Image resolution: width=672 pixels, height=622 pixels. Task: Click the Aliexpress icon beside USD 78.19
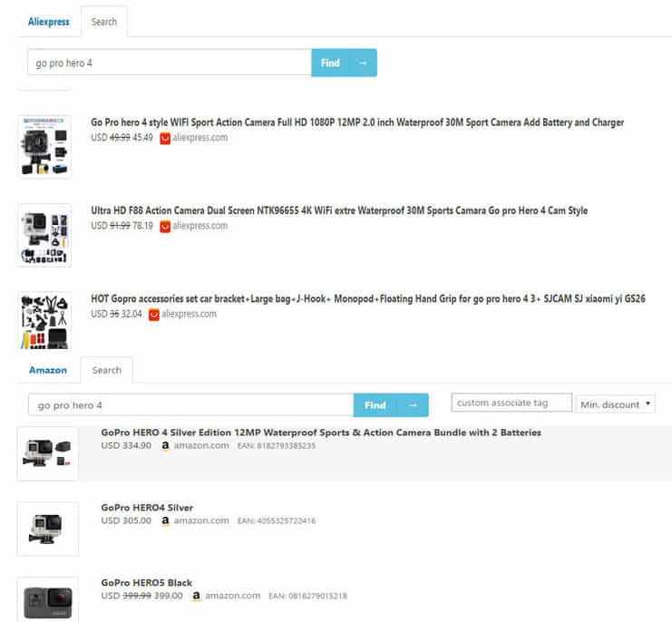click(165, 227)
